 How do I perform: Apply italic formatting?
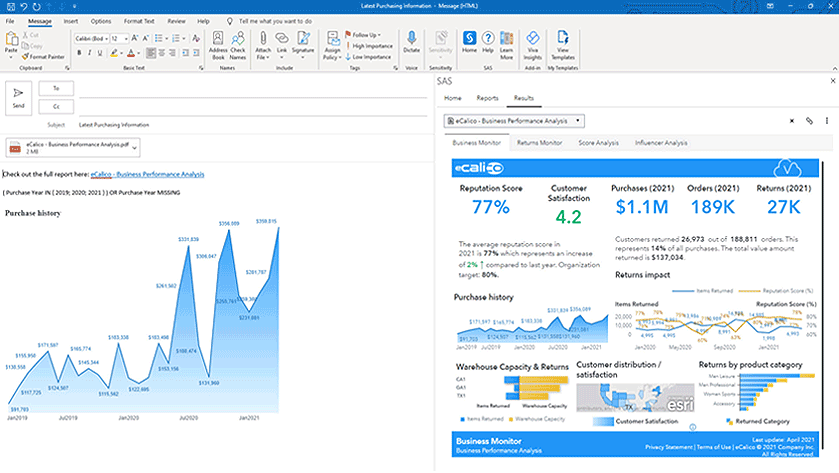tap(89, 53)
